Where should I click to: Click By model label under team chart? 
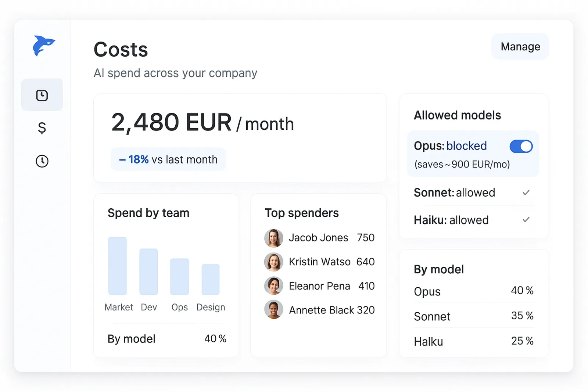tap(132, 339)
